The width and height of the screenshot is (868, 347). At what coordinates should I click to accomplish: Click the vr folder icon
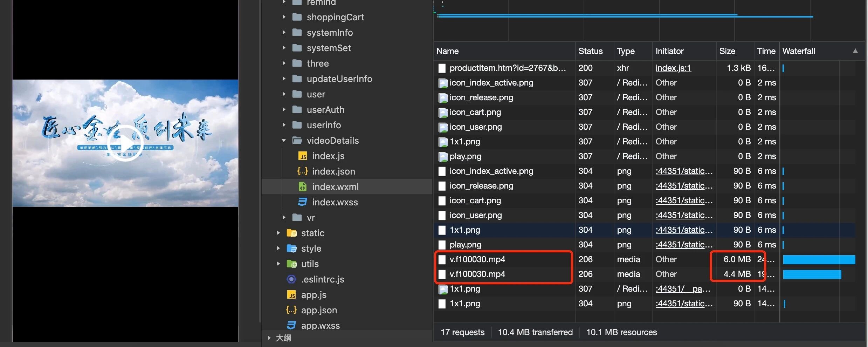[x=297, y=217]
